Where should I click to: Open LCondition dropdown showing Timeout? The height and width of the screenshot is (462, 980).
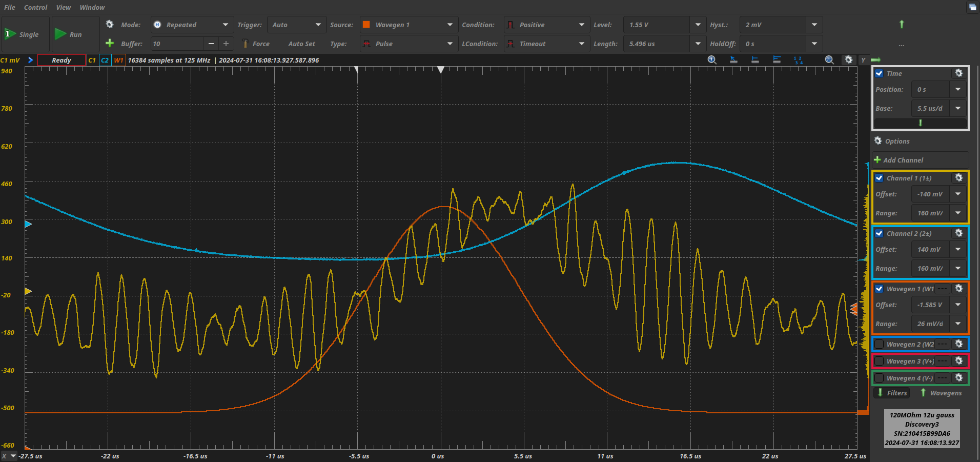(546, 44)
